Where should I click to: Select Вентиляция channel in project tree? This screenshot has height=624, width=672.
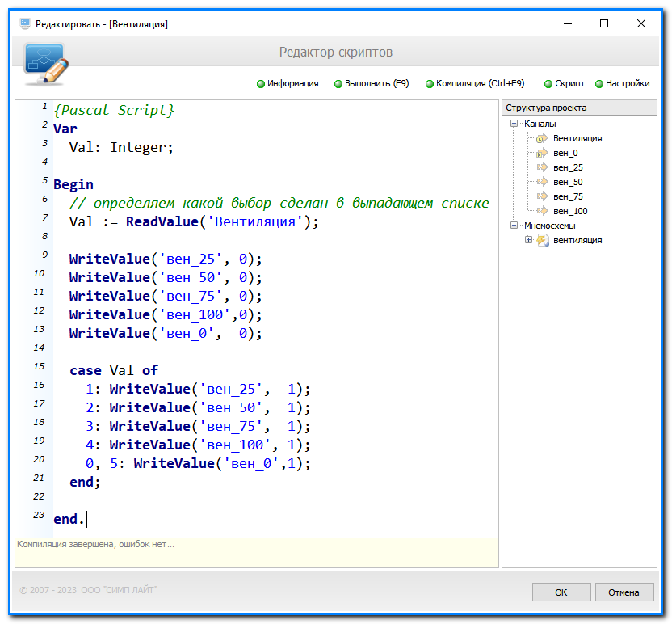coord(577,138)
